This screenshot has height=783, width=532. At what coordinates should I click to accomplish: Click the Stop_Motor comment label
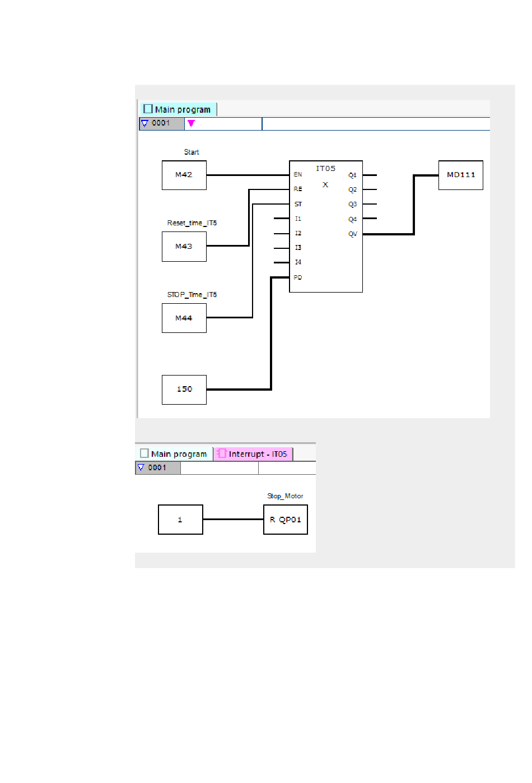click(x=285, y=496)
